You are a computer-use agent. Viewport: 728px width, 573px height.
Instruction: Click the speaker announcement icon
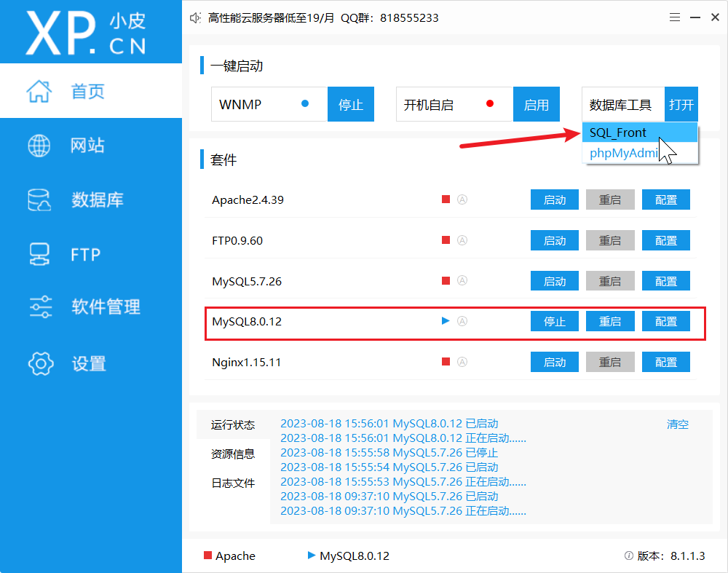coord(195,18)
